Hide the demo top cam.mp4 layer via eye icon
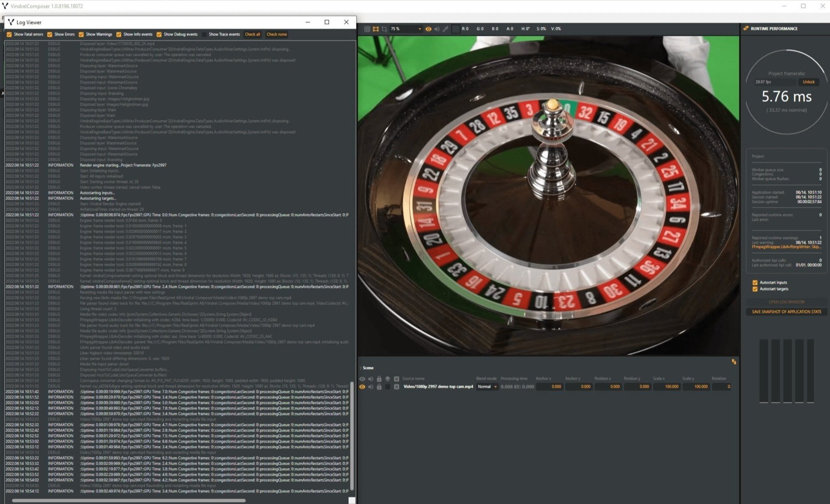830x504 pixels. pyautogui.click(x=362, y=387)
